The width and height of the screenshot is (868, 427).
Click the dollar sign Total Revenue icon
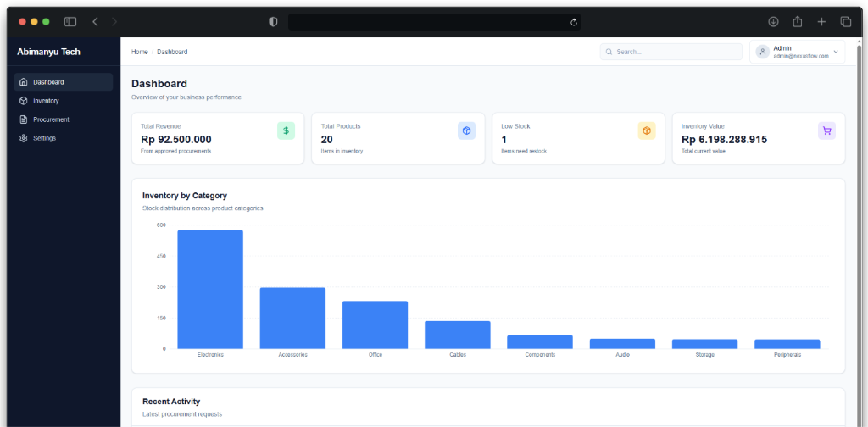tap(286, 130)
